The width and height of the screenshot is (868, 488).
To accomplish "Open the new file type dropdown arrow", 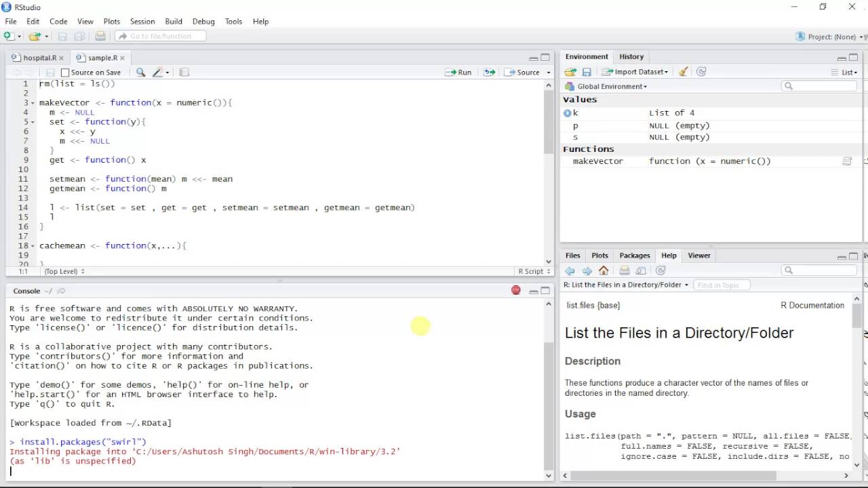I will 19,37.
